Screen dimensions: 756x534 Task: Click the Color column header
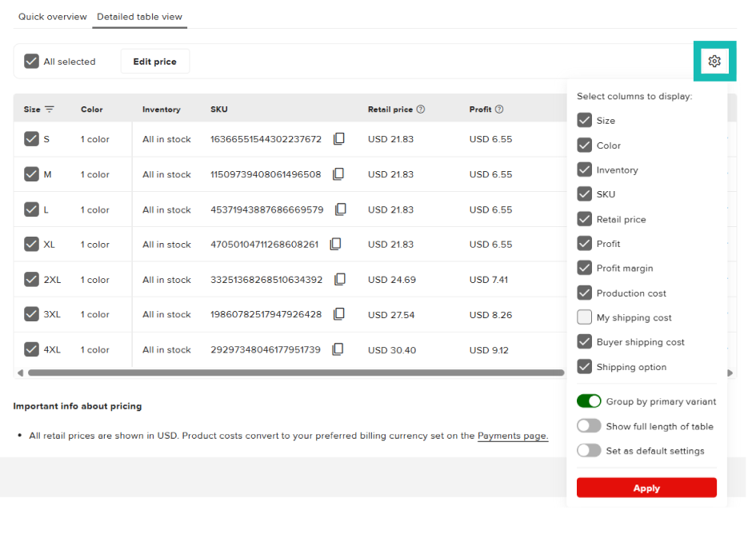pos(92,110)
